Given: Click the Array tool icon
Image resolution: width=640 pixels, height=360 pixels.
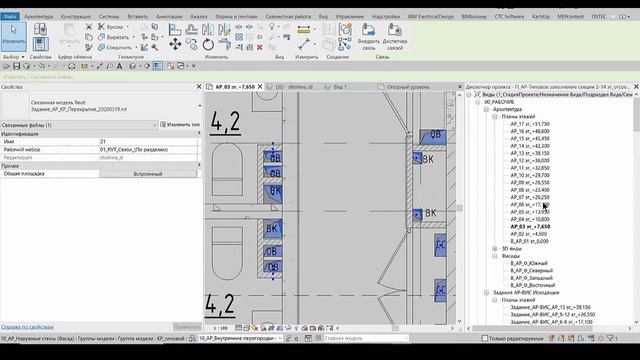Looking at the screenshot, I should (x=239, y=37).
